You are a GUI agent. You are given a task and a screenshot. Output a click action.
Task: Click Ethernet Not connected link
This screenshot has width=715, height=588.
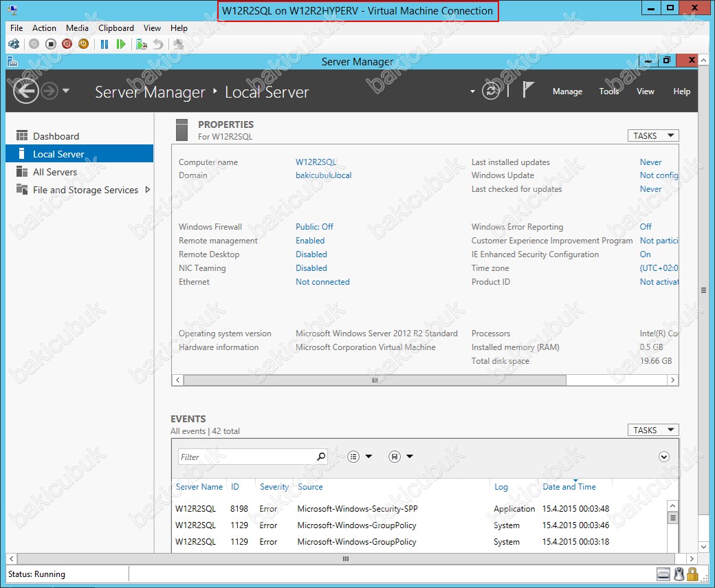click(x=323, y=282)
